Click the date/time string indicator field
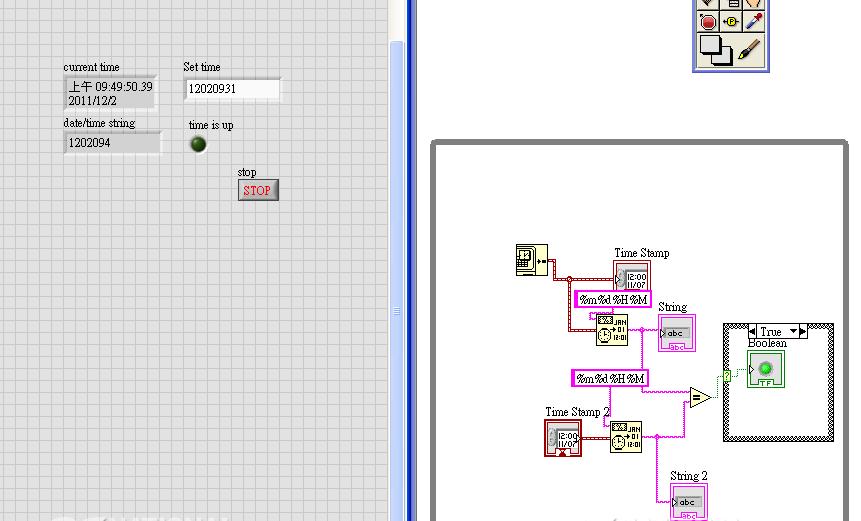Image resolution: width=861 pixels, height=521 pixels. click(112, 143)
